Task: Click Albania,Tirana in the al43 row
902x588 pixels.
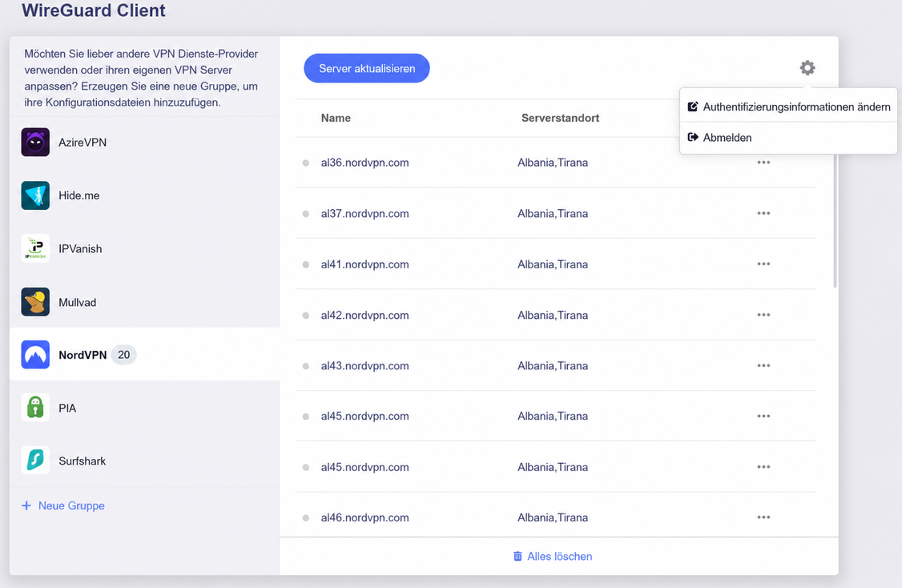Action: point(553,366)
